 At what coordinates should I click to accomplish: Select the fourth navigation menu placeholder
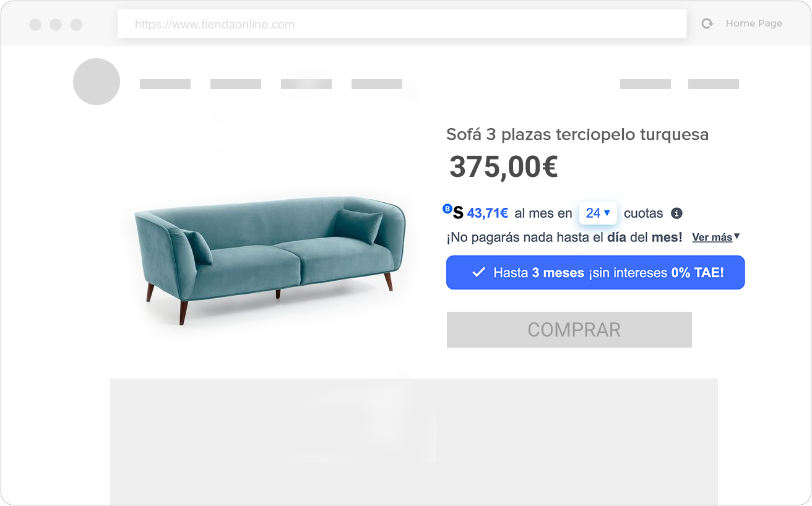pyautogui.click(x=377, y=84)
